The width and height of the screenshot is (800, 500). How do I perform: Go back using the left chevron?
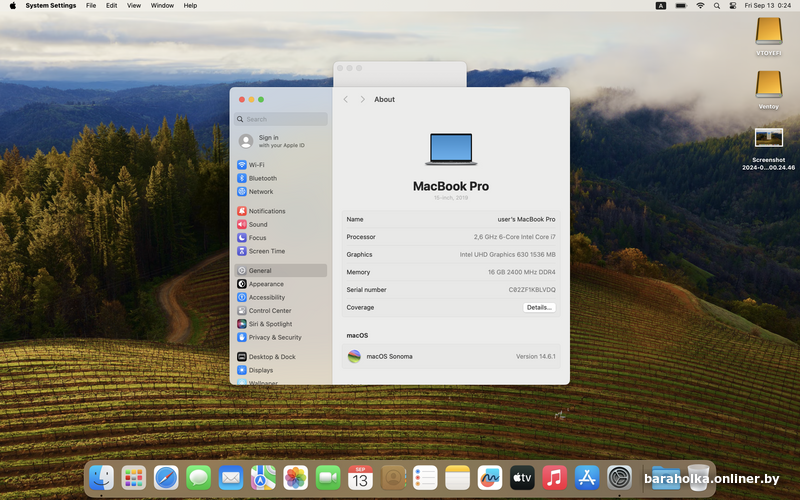pos(345,99)
